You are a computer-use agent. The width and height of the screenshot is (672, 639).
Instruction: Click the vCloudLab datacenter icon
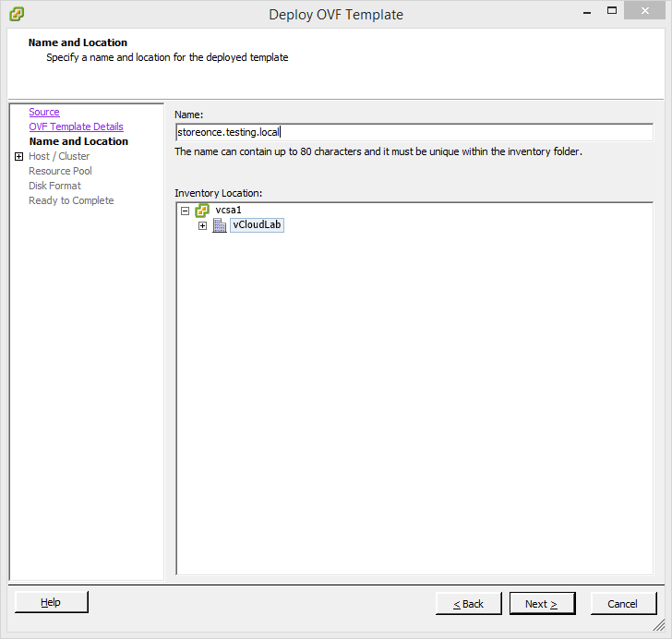pyautogui.click(x=220, y=226)
